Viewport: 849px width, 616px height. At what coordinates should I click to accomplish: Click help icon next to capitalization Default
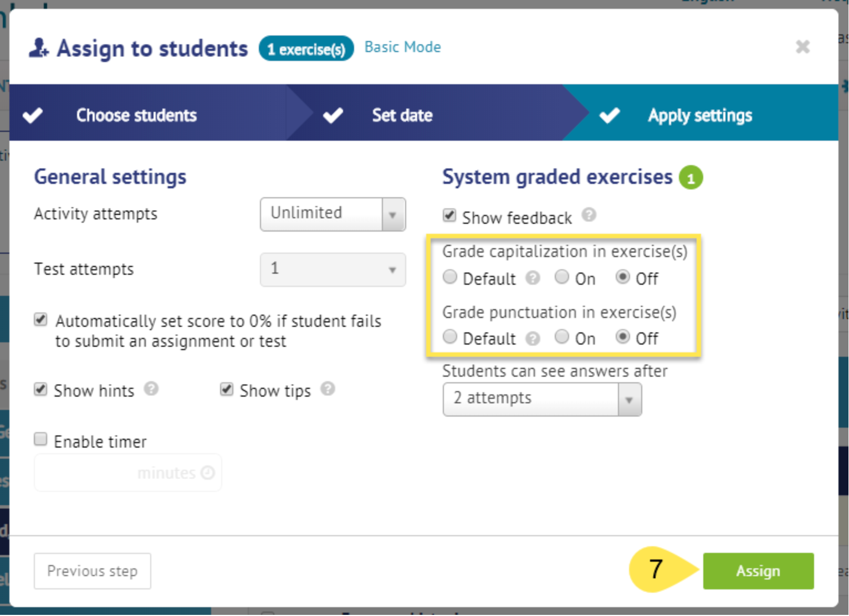[x=533, y=278]
